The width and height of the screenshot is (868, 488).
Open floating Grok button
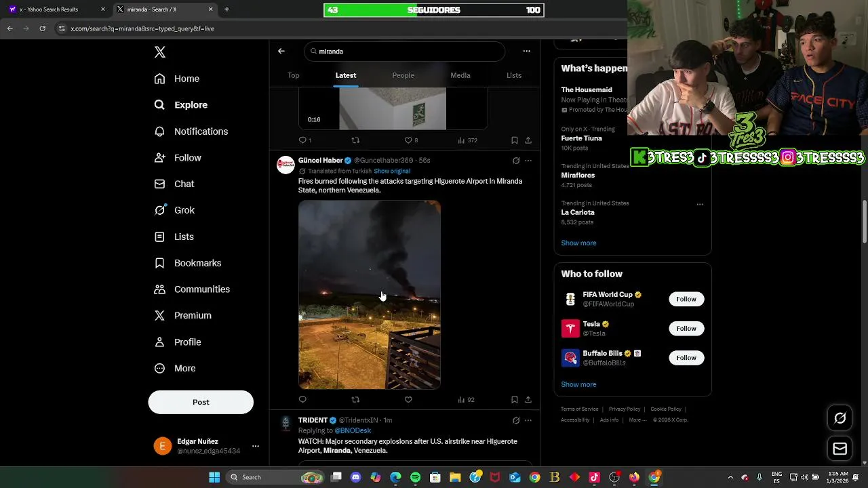pyautogui.click(x=840, y=418)
